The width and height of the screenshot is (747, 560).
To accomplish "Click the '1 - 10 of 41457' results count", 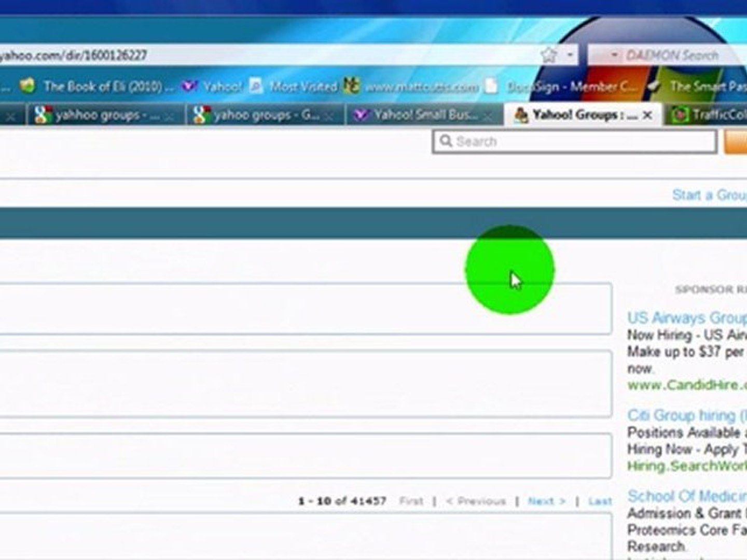I will coord(342,501).
